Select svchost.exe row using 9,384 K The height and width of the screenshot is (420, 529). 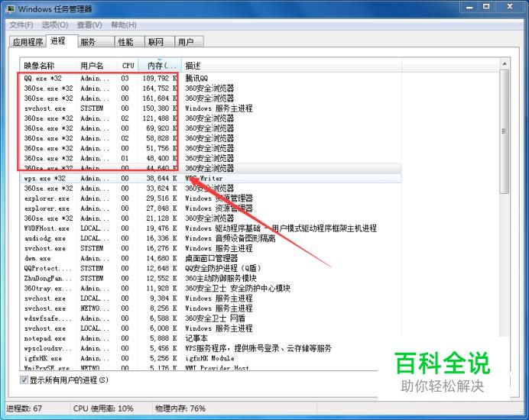[211, 299]
